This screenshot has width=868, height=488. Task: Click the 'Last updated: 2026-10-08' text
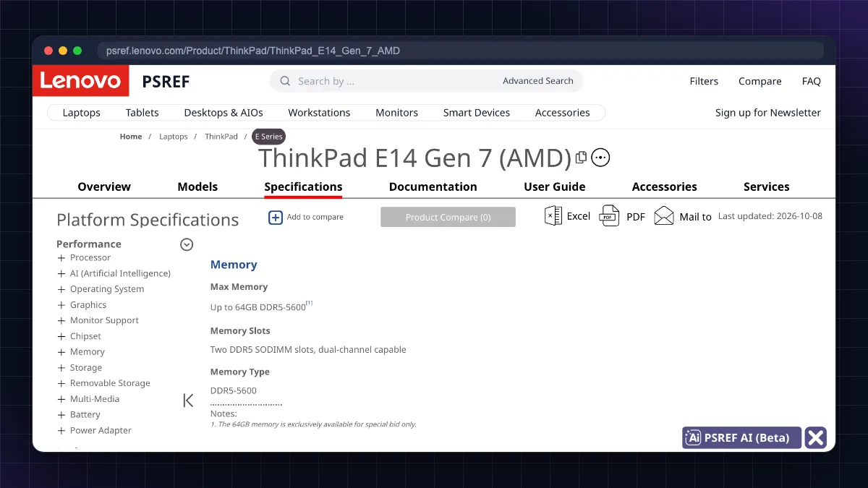(770, 216)
